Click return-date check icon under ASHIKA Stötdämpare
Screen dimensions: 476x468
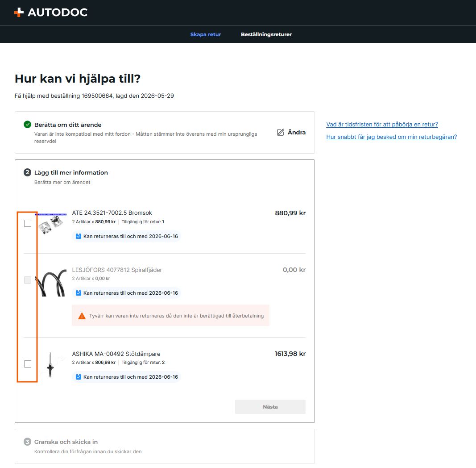79,377
